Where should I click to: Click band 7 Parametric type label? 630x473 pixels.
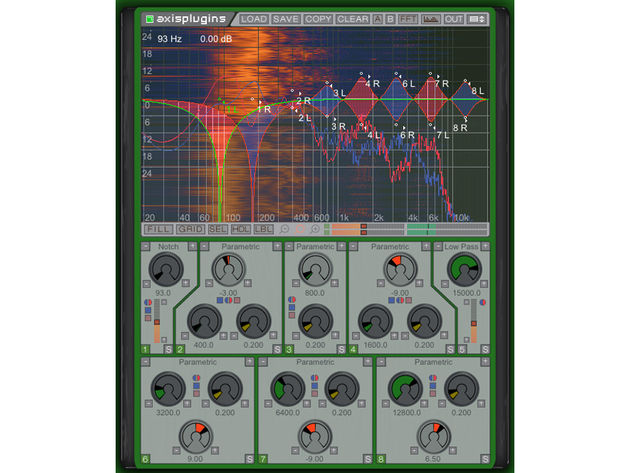point(315,362)
